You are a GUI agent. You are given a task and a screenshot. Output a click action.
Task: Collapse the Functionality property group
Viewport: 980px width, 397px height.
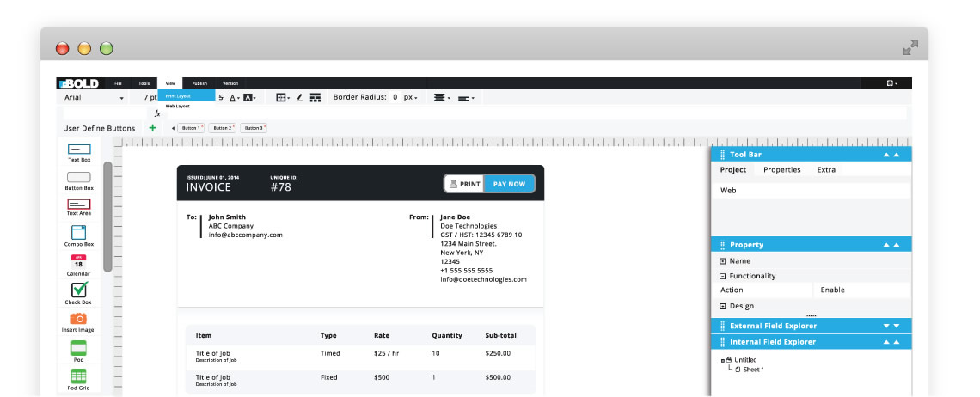coord(722,277)
